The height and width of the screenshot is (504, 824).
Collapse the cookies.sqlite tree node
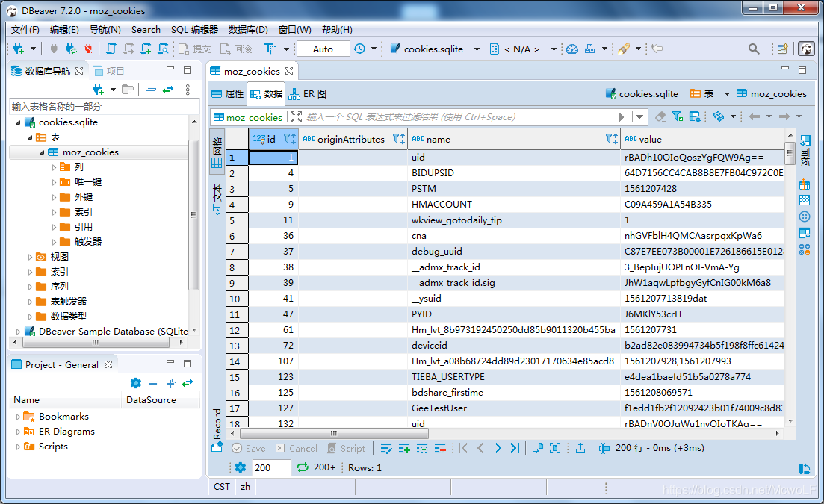coord(19,122)
